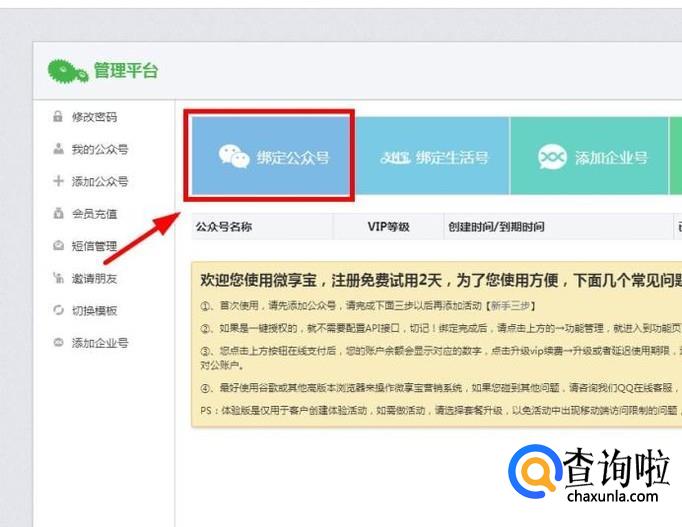Open the 绑定生活号 tile
This screenshot has width=682, height=527.
432,156
